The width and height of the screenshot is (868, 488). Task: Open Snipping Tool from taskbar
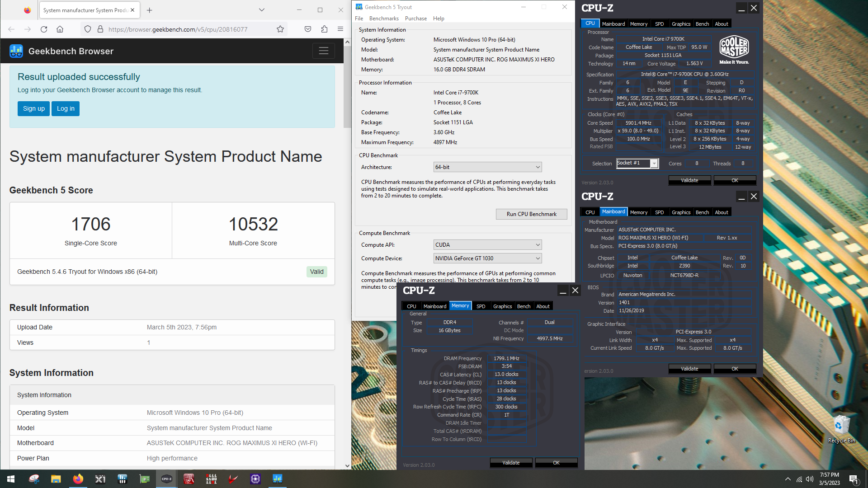coord(34,479)
